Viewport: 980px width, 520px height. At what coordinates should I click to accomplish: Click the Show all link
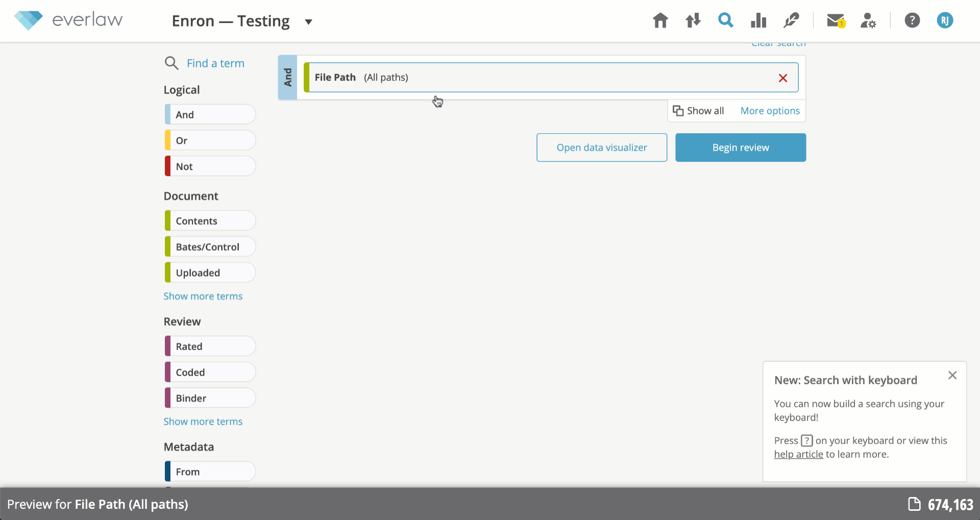(x=705, y=111)
